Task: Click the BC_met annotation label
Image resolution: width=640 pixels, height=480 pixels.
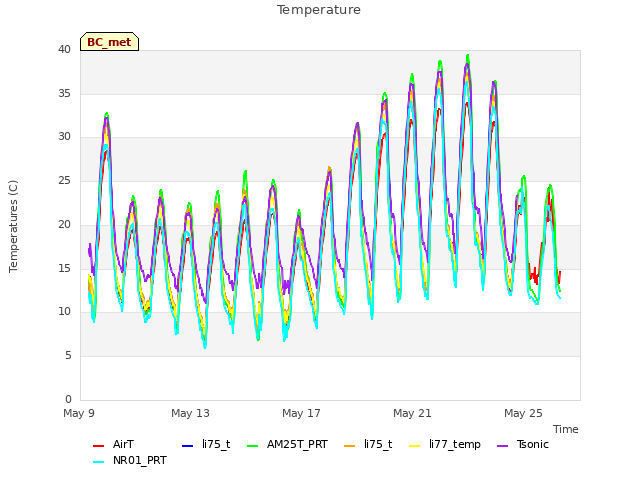Action: click(109, 42)
